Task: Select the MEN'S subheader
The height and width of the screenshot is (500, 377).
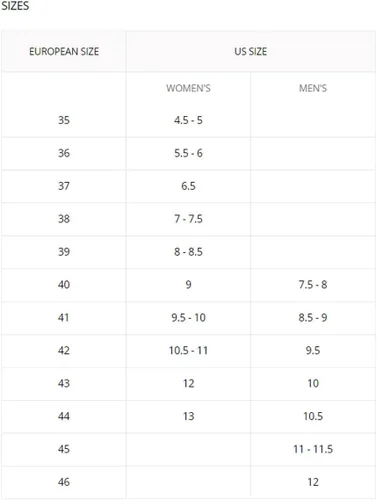Action: point(313,88)
